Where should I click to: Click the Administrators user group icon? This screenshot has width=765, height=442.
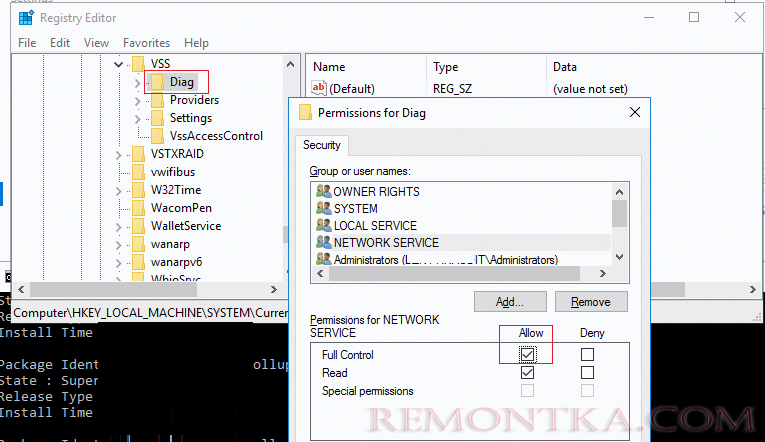323,260
